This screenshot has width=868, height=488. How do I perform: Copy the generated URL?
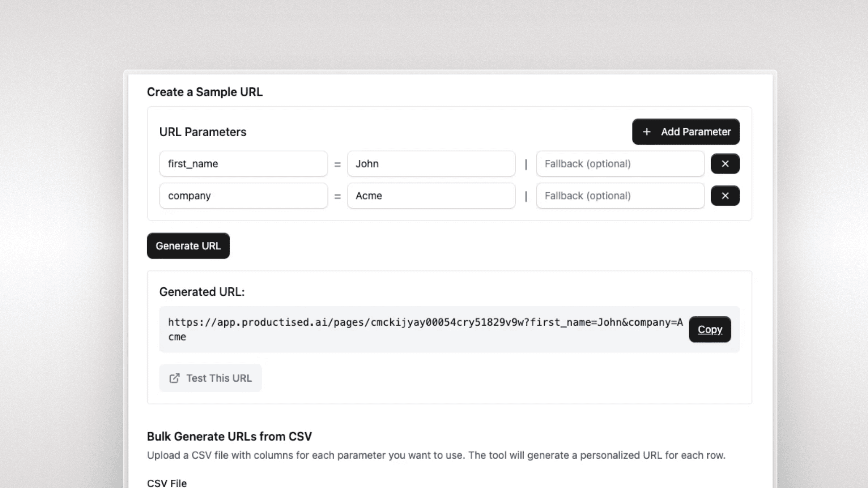click(710, 329)
